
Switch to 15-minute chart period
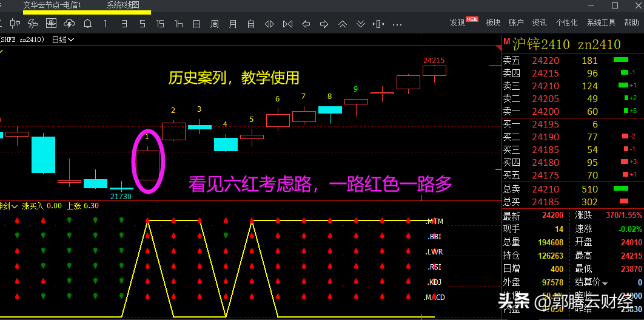(160, 24)
